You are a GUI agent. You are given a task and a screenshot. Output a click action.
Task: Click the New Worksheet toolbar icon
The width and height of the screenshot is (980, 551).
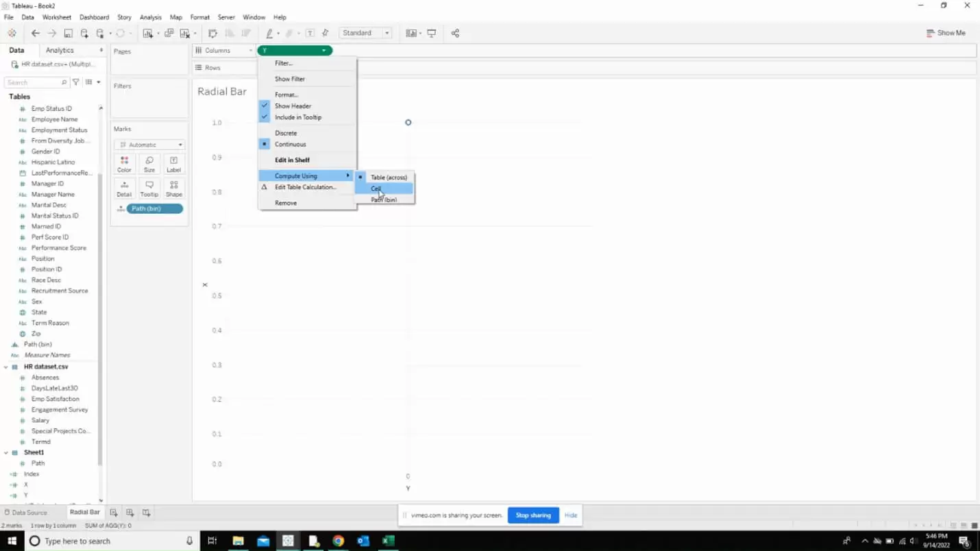click(147, 33)
